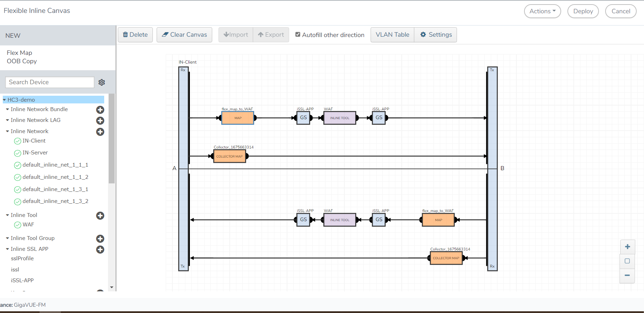This screenshot has width=644, height=313.
Task: Open device search gear settings
Action: 102,82
